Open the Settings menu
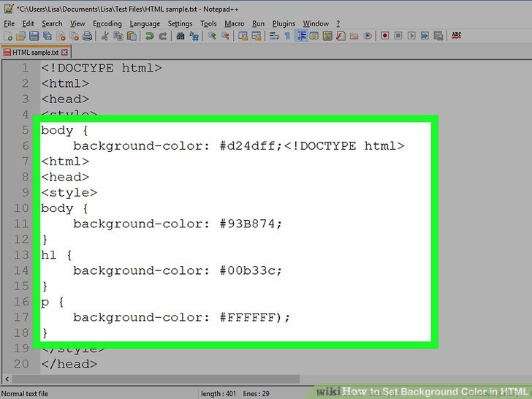Viewport: 532px width, 399px height. (x=180, y=23)
